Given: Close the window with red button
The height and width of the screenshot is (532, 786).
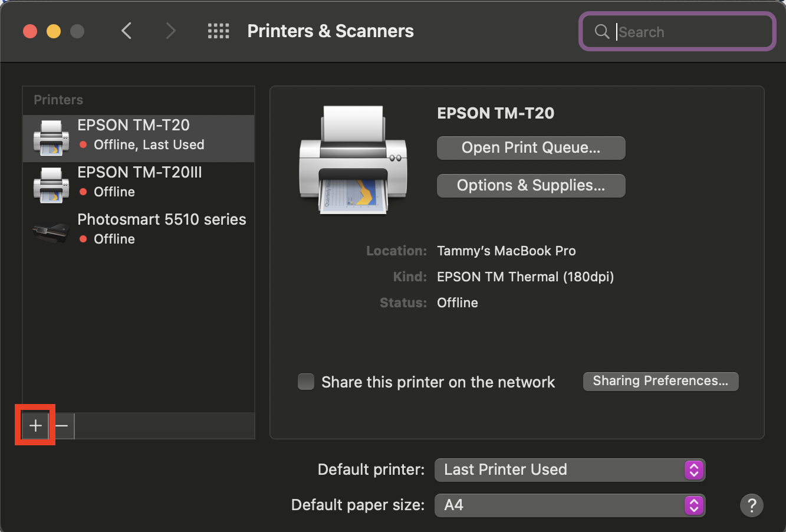Looking at the screenshot, I should pos(30,31).
